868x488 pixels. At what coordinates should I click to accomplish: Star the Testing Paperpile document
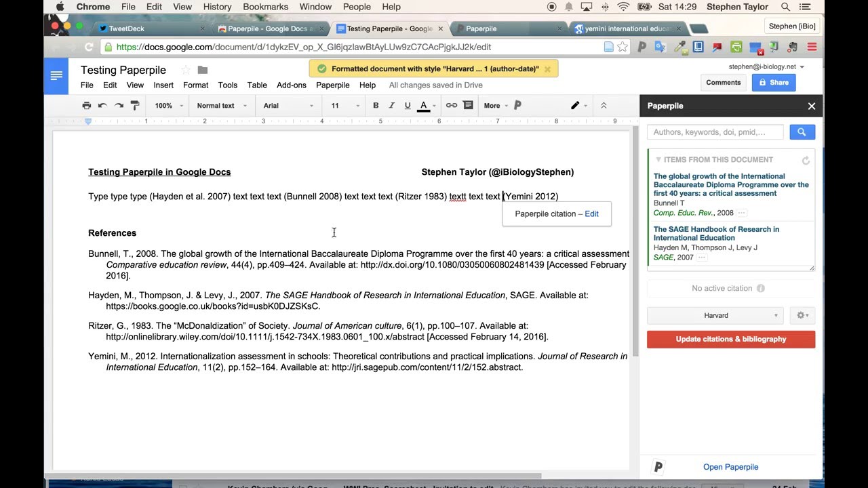185,70
